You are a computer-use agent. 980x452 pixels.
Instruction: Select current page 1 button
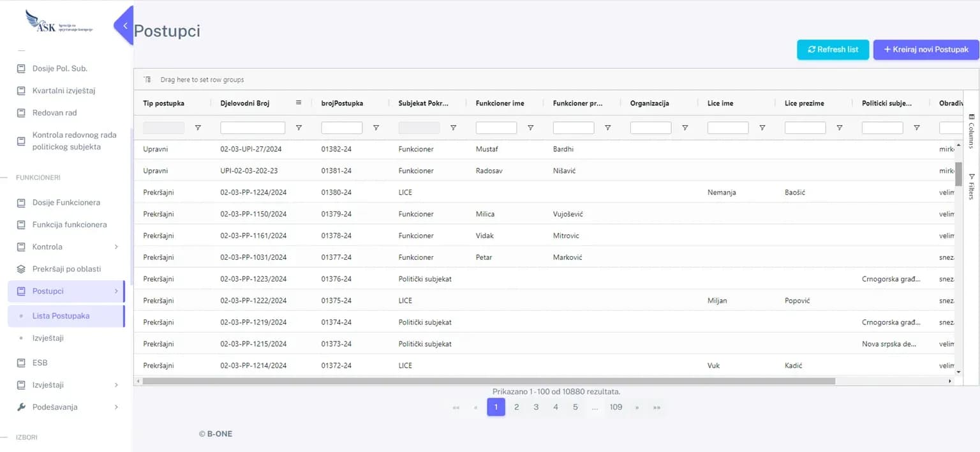[496, 407]
